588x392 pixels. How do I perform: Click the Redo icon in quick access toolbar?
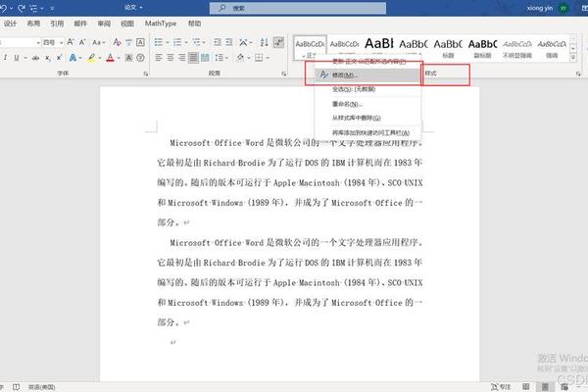22,8
